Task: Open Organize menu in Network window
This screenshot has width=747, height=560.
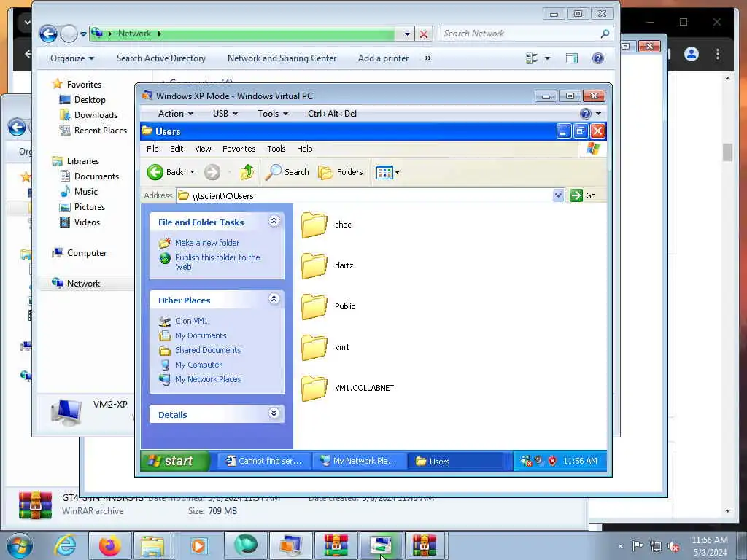Action: point(72,58)
